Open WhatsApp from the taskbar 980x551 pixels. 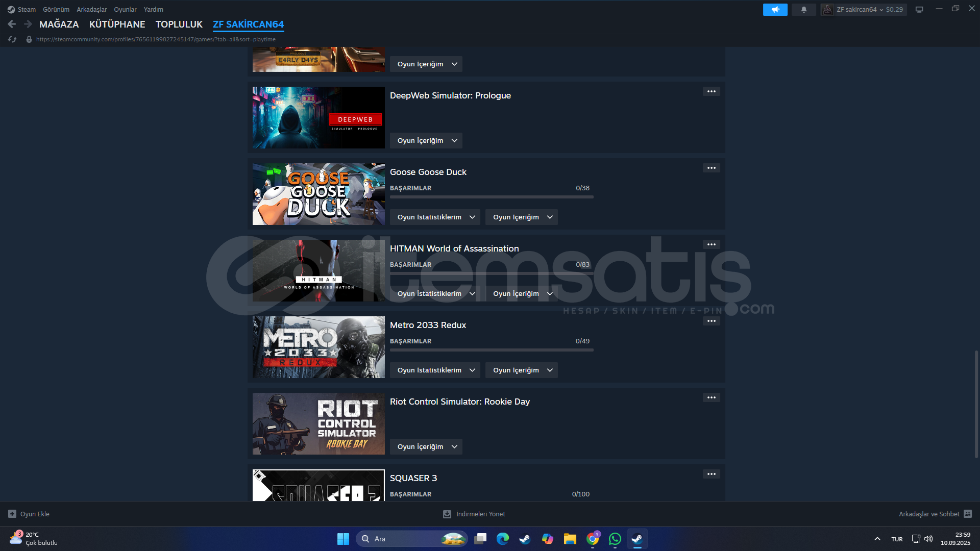[x=615, y=539]
